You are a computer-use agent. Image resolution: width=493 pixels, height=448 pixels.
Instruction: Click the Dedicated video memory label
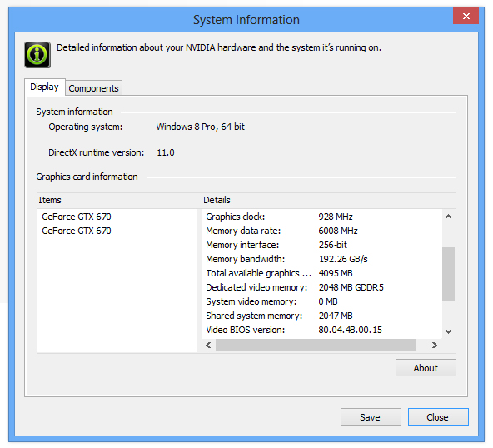pos(256,287)
